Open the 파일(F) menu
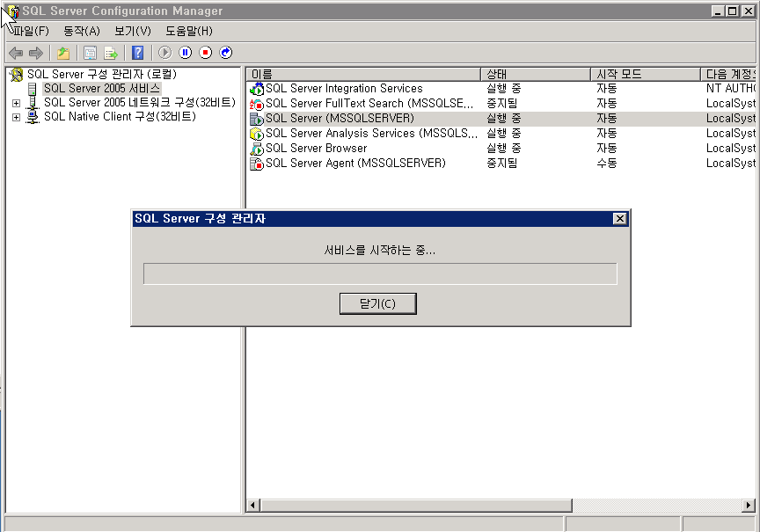This screenshot has height=532, width=760. point(32,31)
